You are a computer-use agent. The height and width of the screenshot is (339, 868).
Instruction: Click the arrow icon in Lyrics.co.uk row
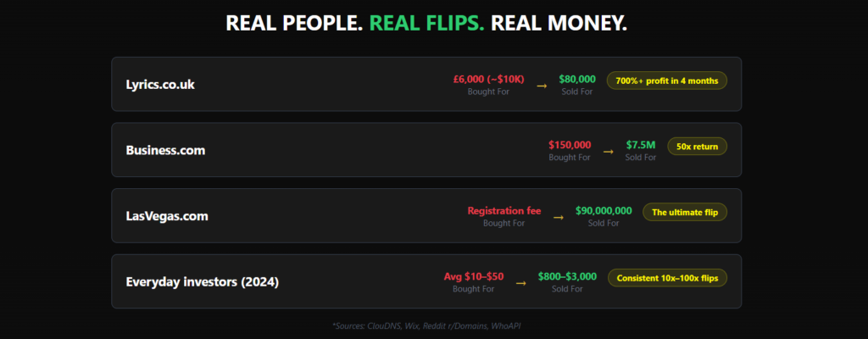(542, 86)
